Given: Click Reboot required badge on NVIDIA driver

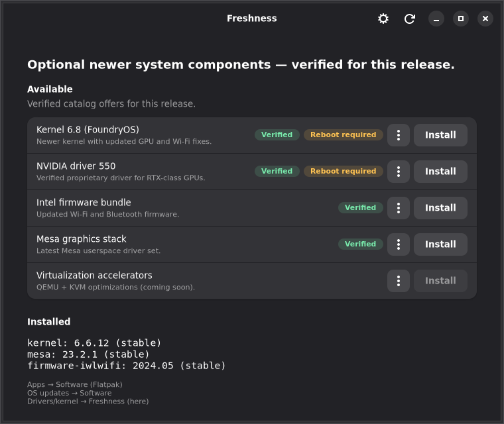Looking at the screenshot, I should pyautogui.click(x=343, y=171).
